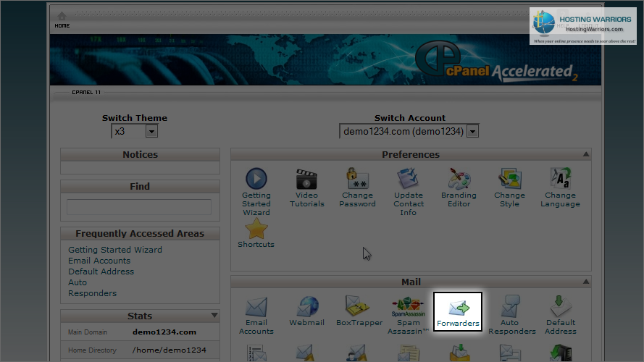This screenshot has height=362, width=644.
Task: Toggle the Stats panel arrow
Action: click(x=214, y=316)
